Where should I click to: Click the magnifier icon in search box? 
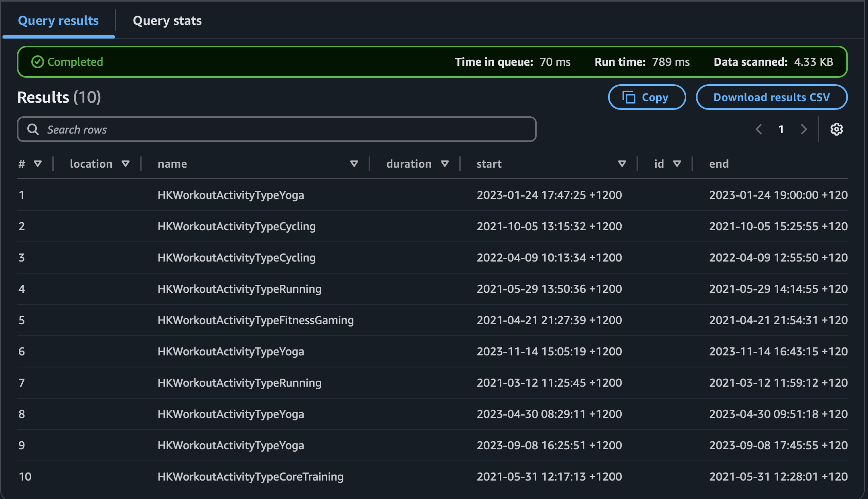click(x=33, y=129)
